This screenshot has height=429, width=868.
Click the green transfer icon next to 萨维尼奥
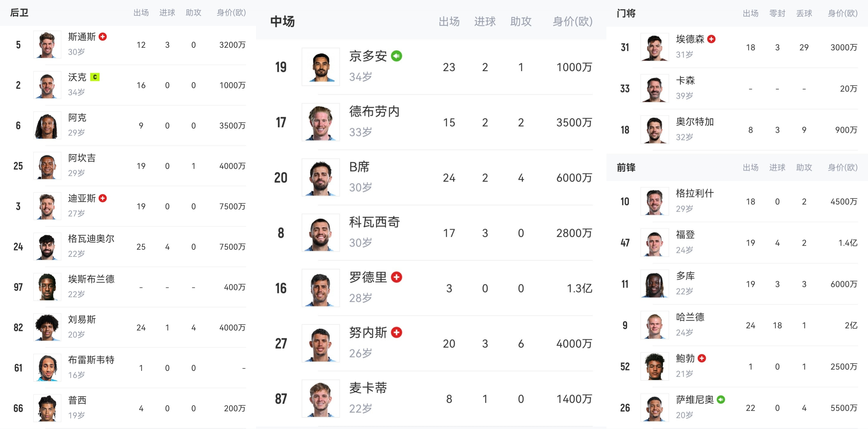point(721,400)
